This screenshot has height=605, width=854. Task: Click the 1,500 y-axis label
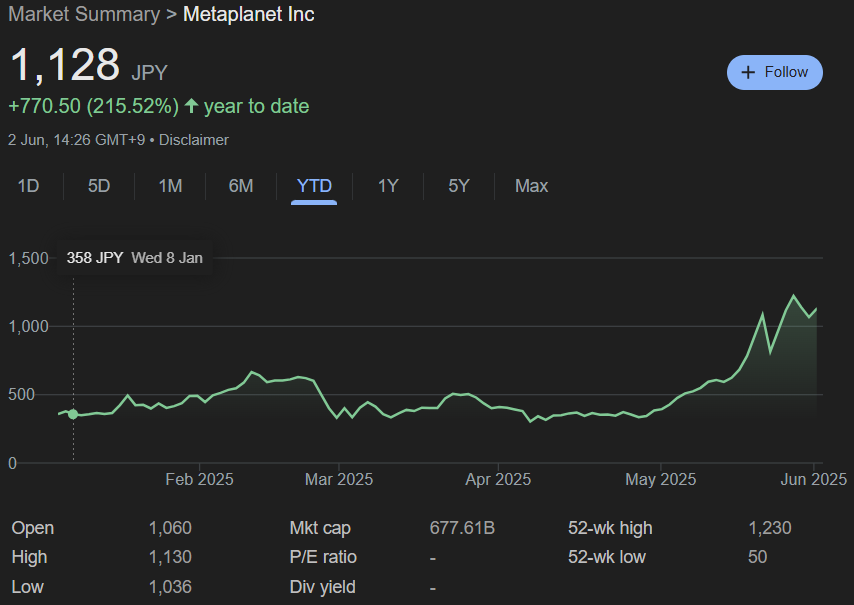click(x=28, y=258)
